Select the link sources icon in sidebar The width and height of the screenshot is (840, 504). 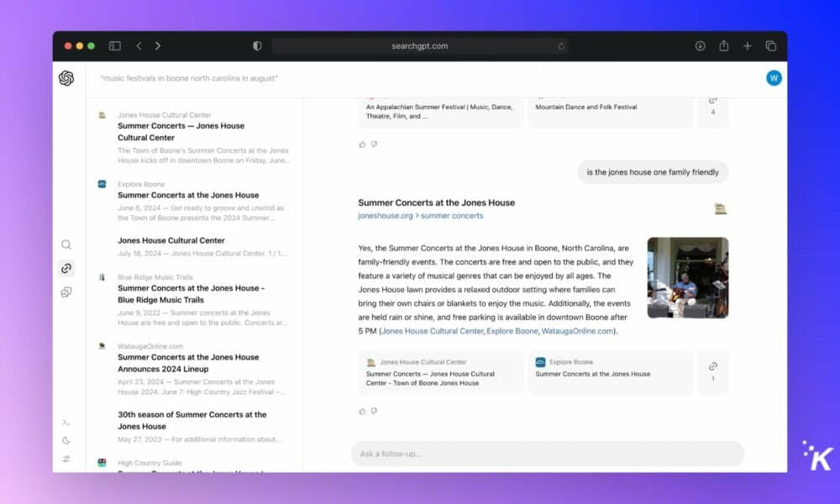point(66,268)
